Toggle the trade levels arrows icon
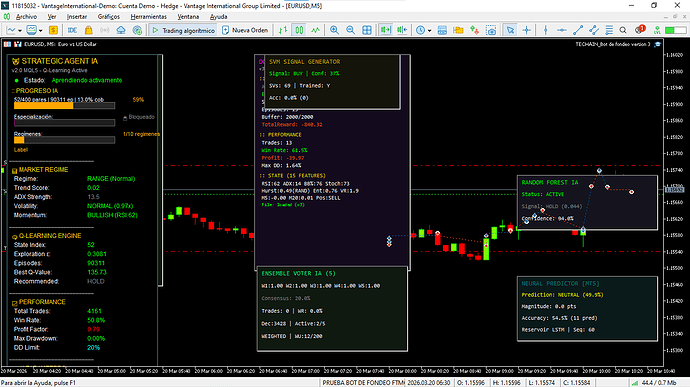This screenshot has height=387, width=690. (474, 30)
